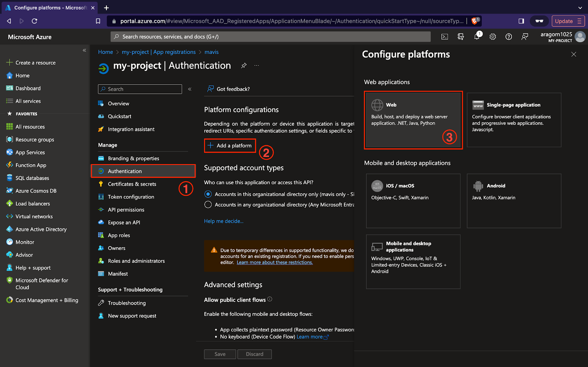Click the Brave shields icon
This screenshot has height=367, width=588.
click(475, 21)
